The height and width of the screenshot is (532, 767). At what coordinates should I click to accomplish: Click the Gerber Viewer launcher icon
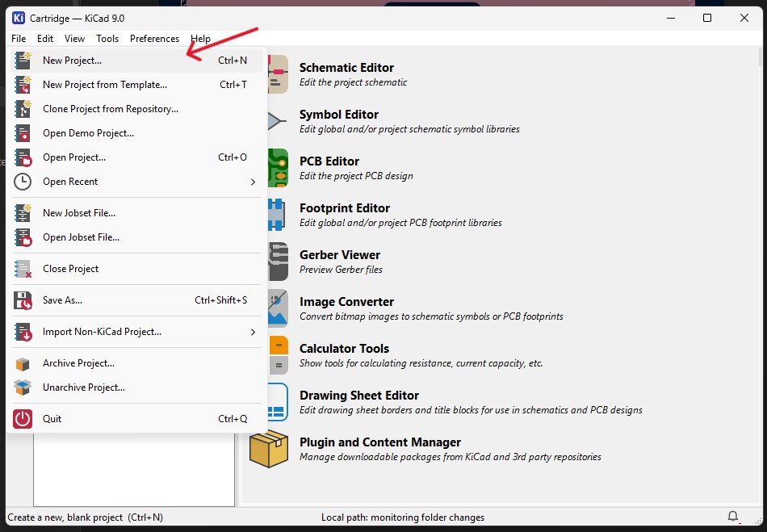tap(278, 262)
